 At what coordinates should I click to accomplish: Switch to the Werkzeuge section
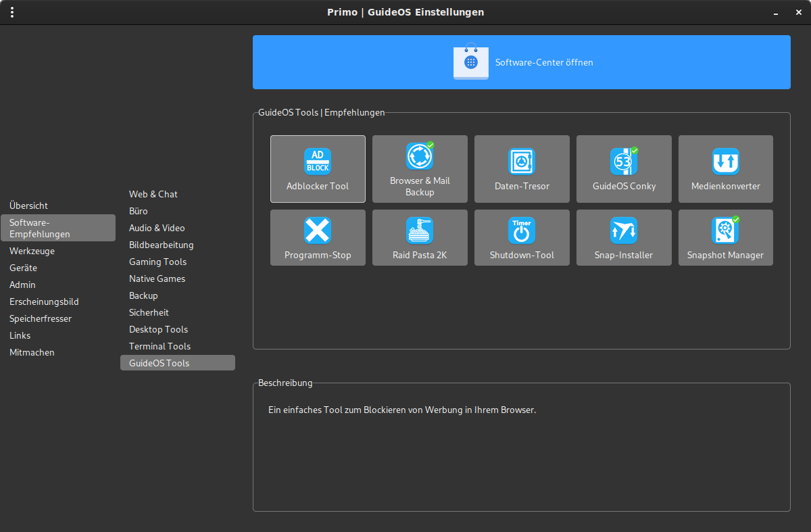(x=32, y=251)
